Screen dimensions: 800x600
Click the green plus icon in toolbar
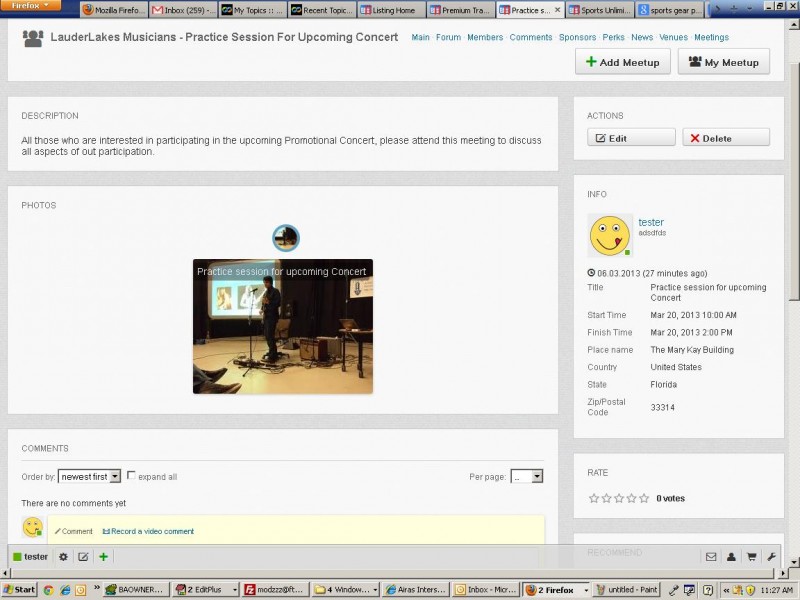(x=104, y=557)
